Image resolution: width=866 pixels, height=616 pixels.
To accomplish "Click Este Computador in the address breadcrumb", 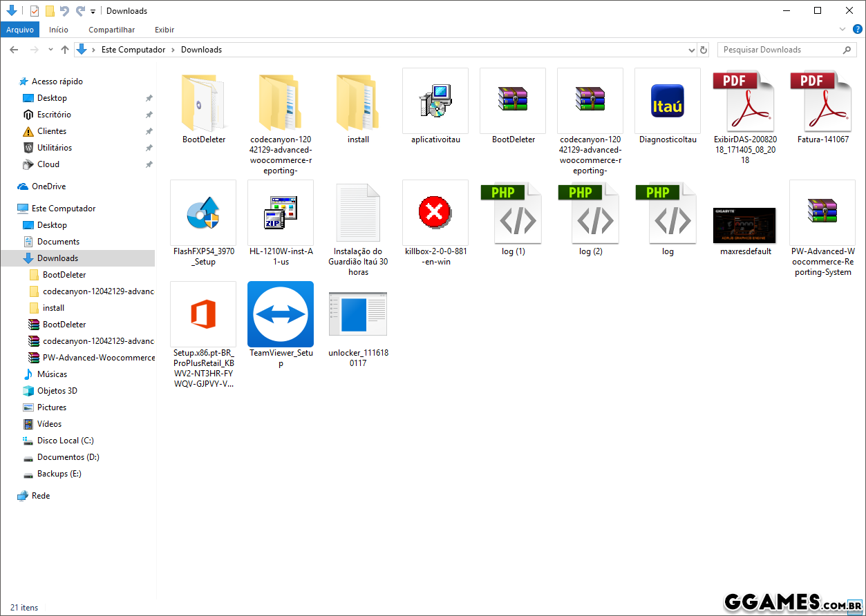I will [x=133, y=50].
